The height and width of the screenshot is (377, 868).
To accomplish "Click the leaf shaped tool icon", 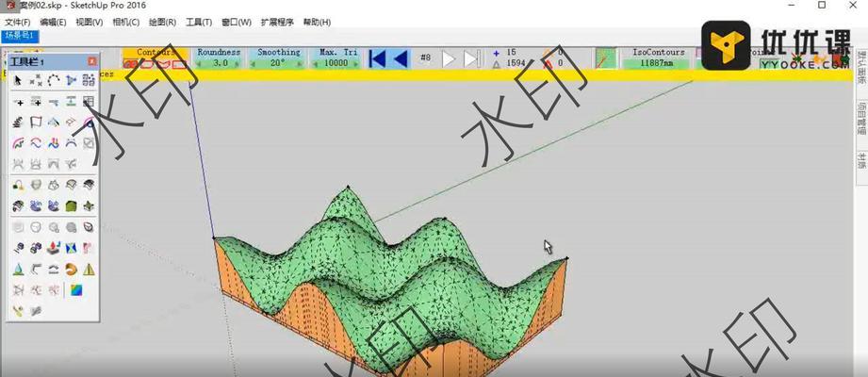I will [88, 227].
